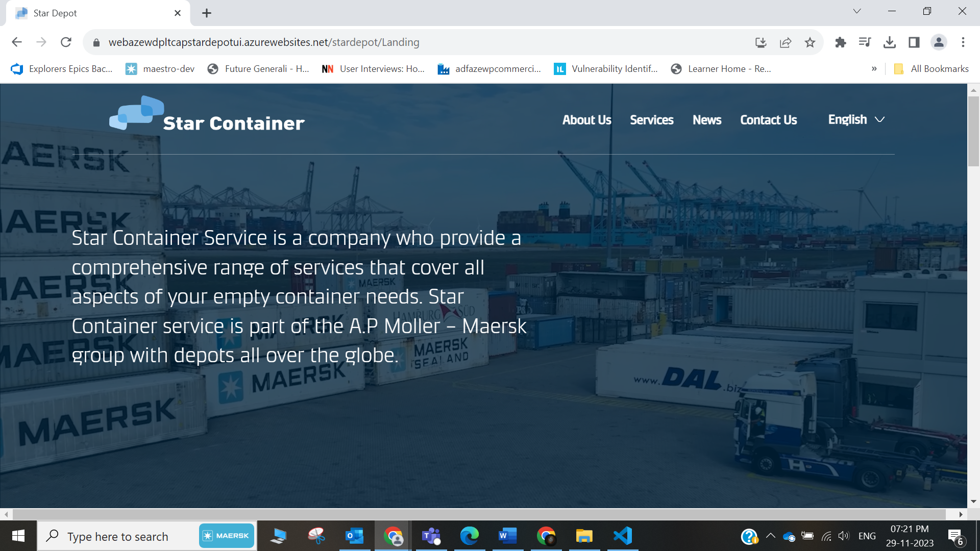Open Microsoft Edge from taskbar
The image size is (980, 551).
point(470,536)
